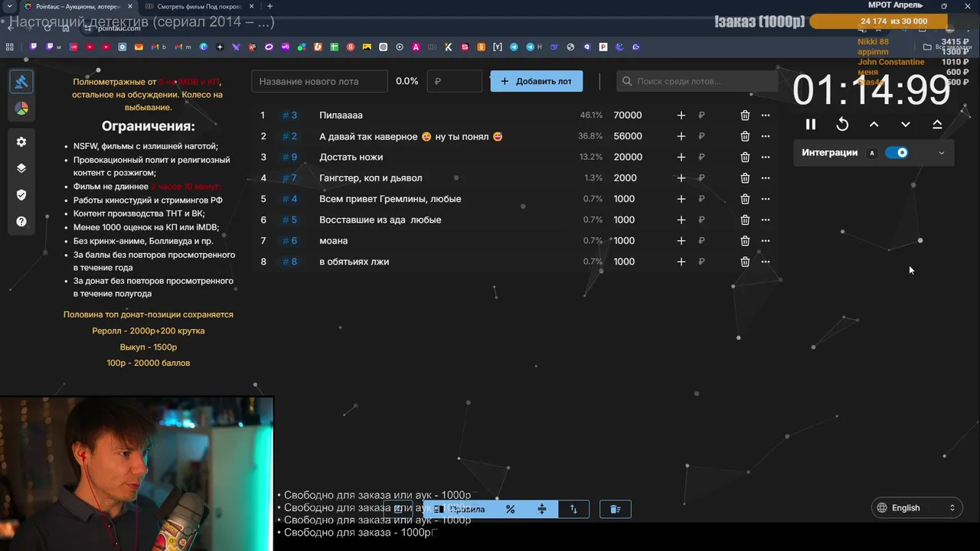
Task: Click the Поиск среди лотов search box
Action: tap(697, 81)
